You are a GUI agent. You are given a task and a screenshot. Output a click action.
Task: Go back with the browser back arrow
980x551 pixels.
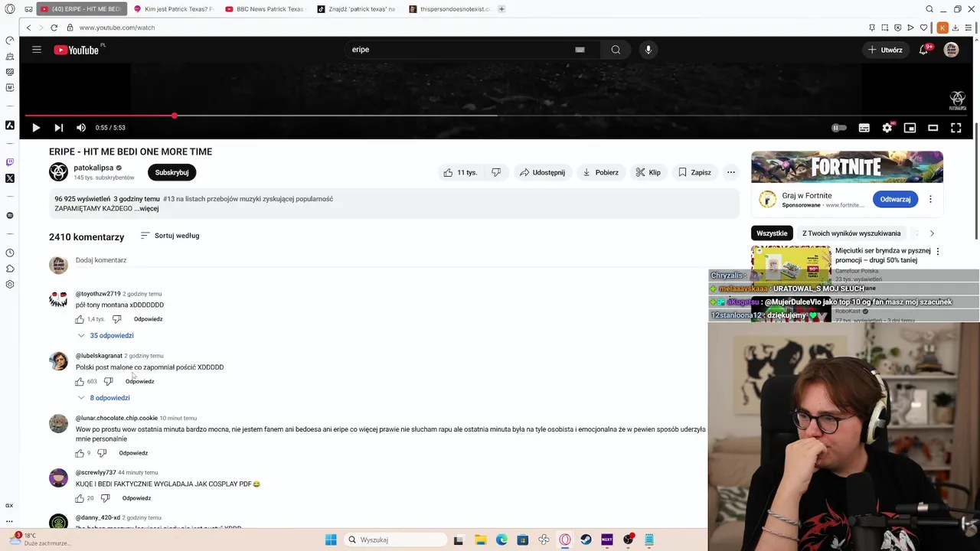pyautogui.click(x=29, y=28)
